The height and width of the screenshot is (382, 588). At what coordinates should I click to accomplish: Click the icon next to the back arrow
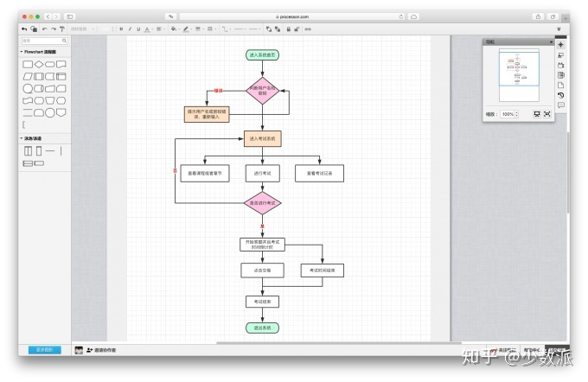(x=34, y=29)
